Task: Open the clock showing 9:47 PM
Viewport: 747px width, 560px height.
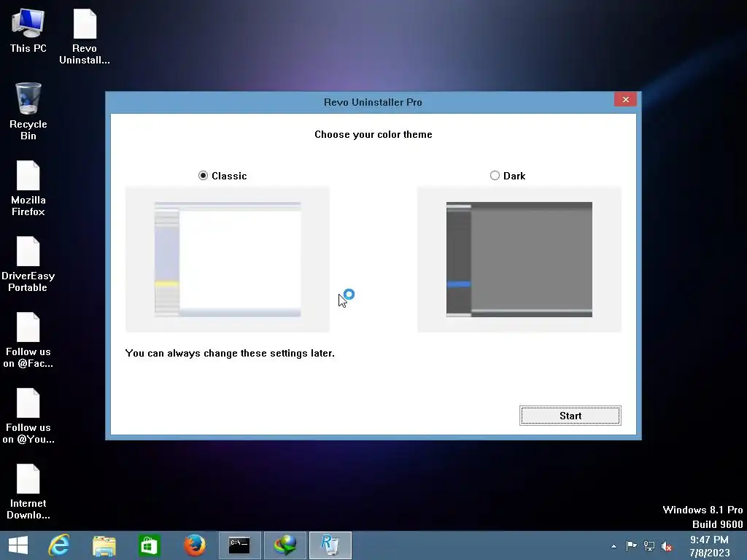Action: click(x=709, y=546)
